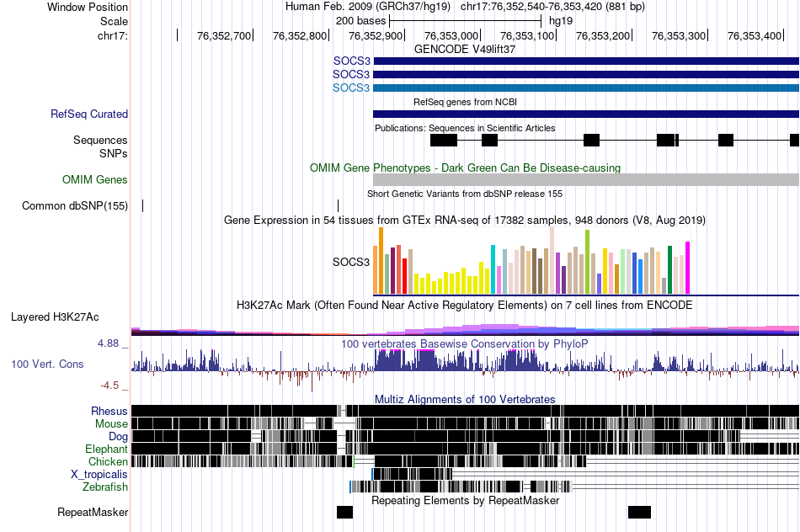
Task: Click the 76,352,700 ruler coordinate
Action: point(224,35)
